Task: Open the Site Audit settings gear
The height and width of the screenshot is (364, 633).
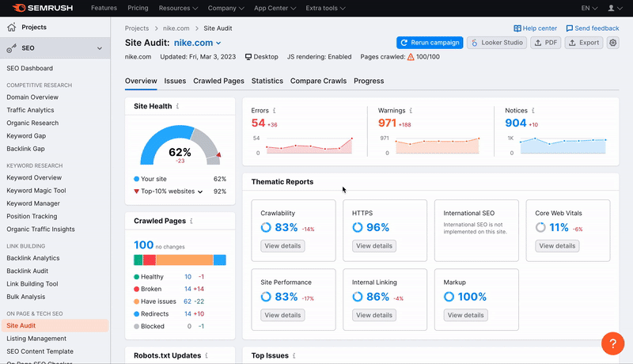Action: 612,43
